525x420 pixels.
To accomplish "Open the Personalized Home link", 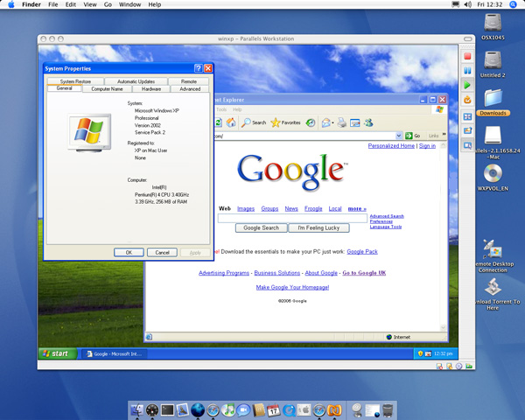I will pos(391,146).
